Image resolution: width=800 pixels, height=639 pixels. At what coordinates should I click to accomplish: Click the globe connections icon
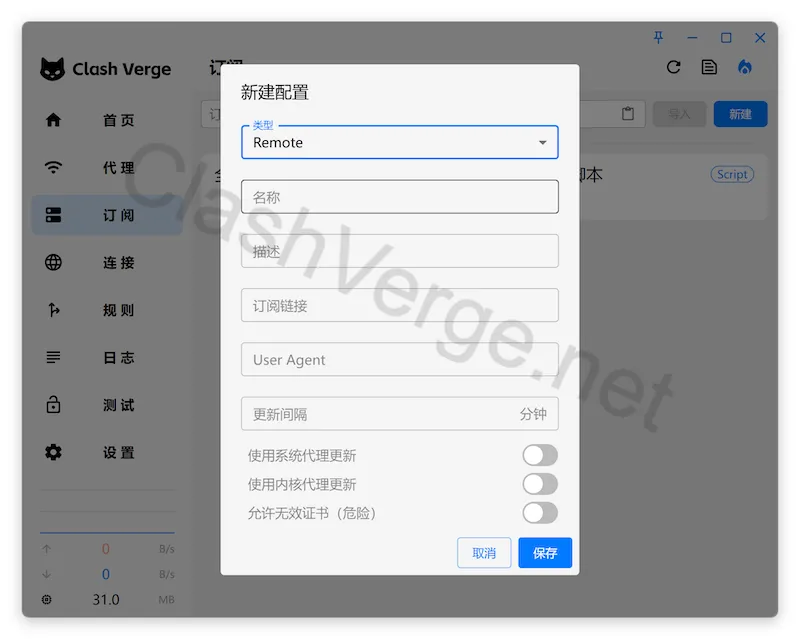(x=54, y=262)
